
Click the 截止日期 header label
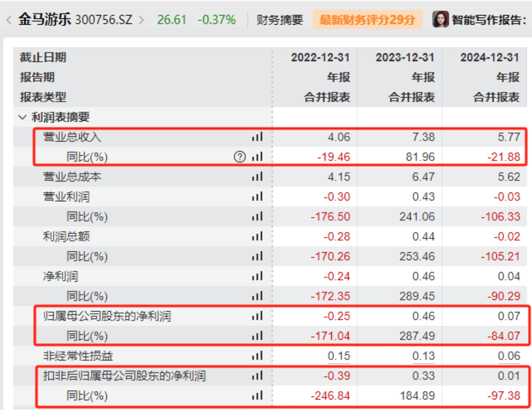point(43,57)
